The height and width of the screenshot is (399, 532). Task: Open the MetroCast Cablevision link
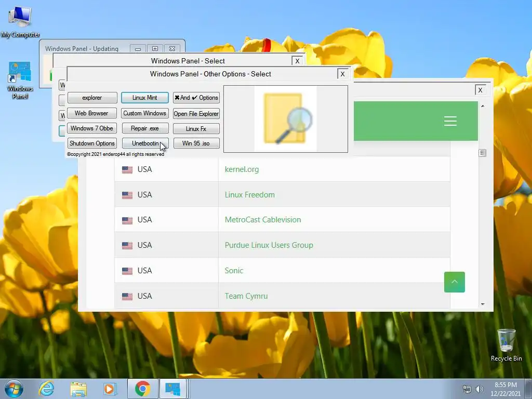[263, 220]
